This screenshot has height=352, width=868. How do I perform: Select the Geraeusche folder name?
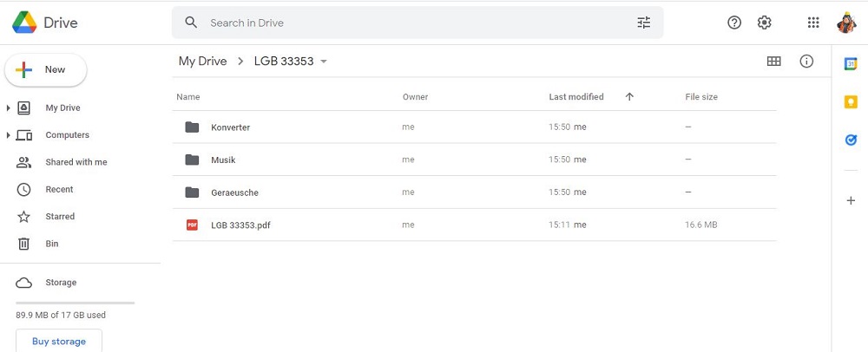pyautogui.click(x=234, y=192)
